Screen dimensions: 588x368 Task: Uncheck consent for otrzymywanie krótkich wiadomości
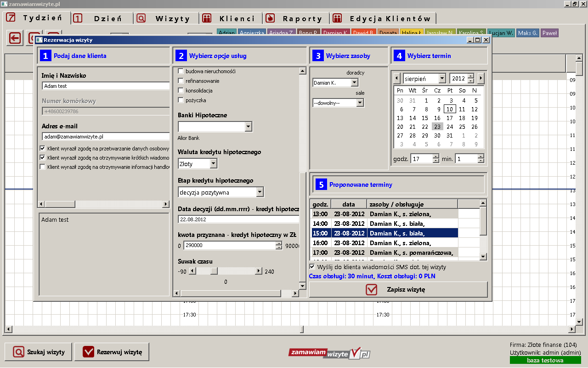(x=43, y=158)
